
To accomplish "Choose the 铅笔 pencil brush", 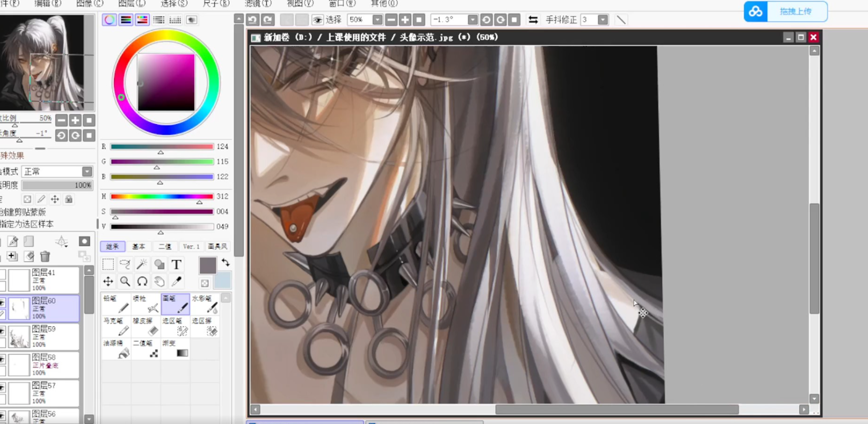I will pos(116,304).
